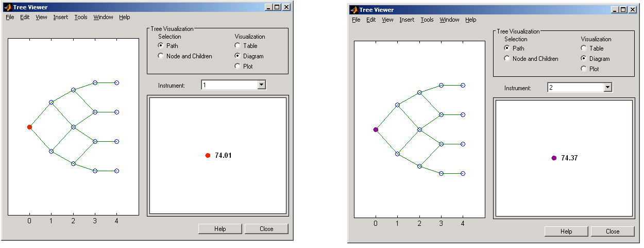The height and width of the screenshot is (248, 644).
Task: Click upper node at level 1, left tree
Action: pos(51,102)
